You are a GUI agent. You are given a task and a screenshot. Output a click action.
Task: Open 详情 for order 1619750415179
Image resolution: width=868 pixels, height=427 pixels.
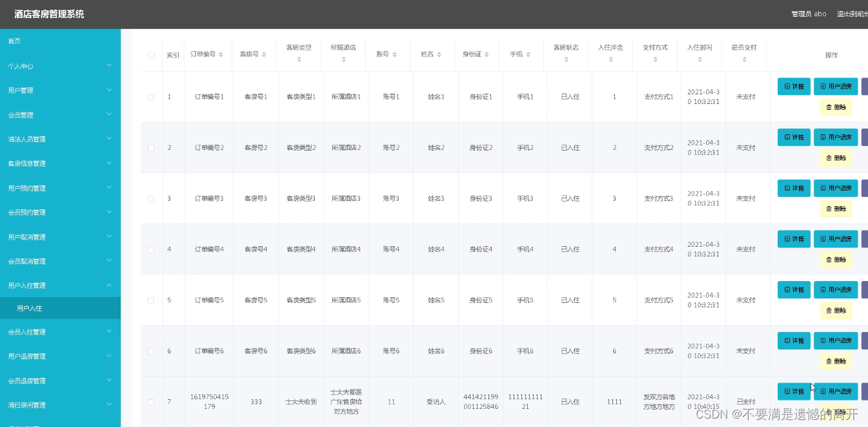pyautogui.click(x=794, y=391)
